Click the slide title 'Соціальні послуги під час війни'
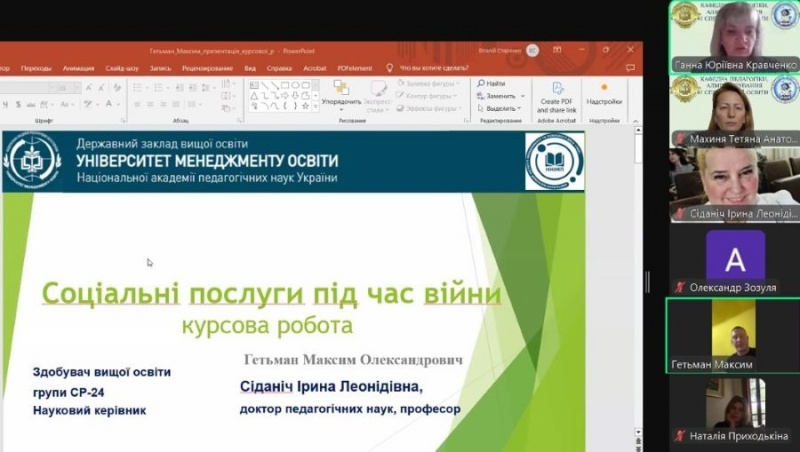The width and height of the screenshot is (800, 452). click(271, 294)
